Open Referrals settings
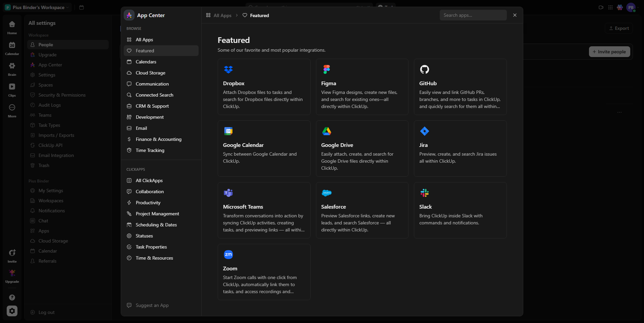Viewport: 644px width, 323px height. pos(68,261)
